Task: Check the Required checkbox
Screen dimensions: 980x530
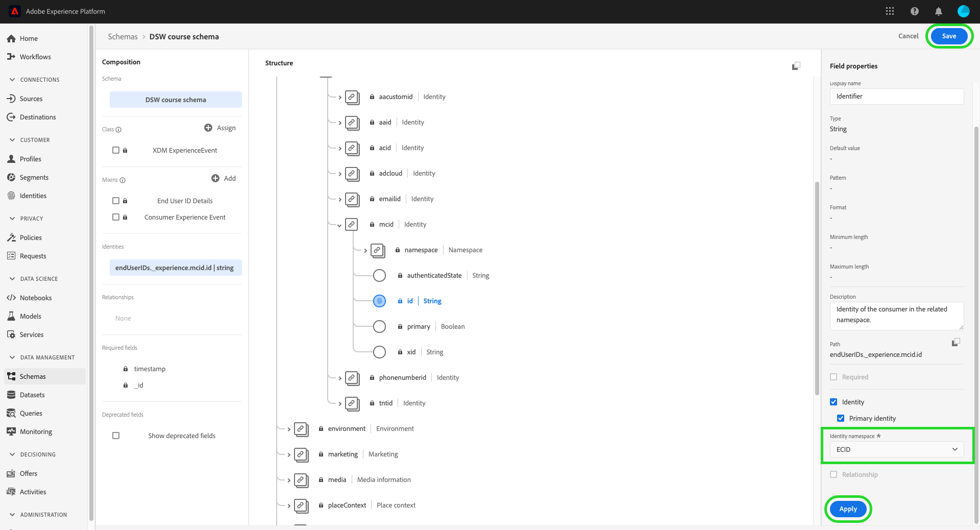Action: click(x=834, y=377)
